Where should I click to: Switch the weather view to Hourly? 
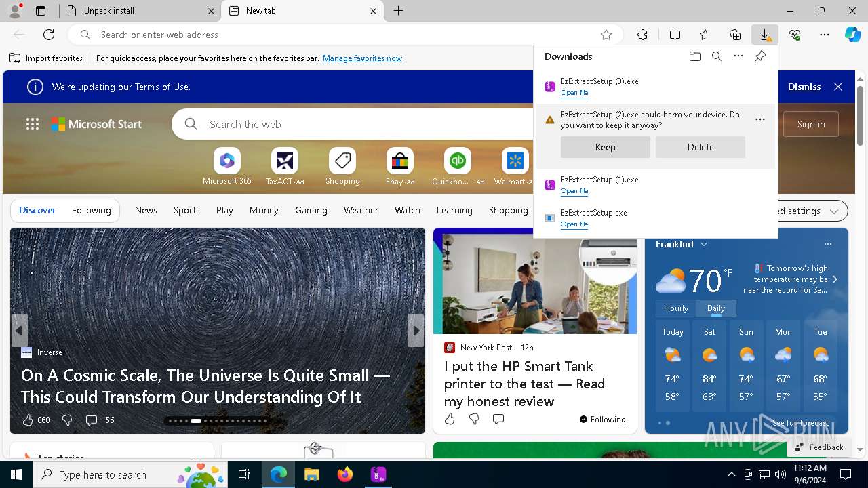point(676,308)
